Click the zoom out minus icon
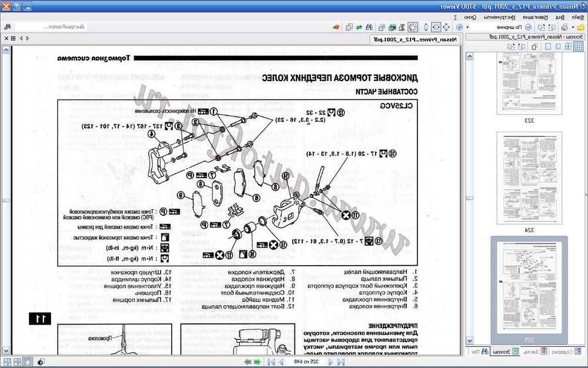This screenshot has width=588, height=368. (x=528, y=27)
